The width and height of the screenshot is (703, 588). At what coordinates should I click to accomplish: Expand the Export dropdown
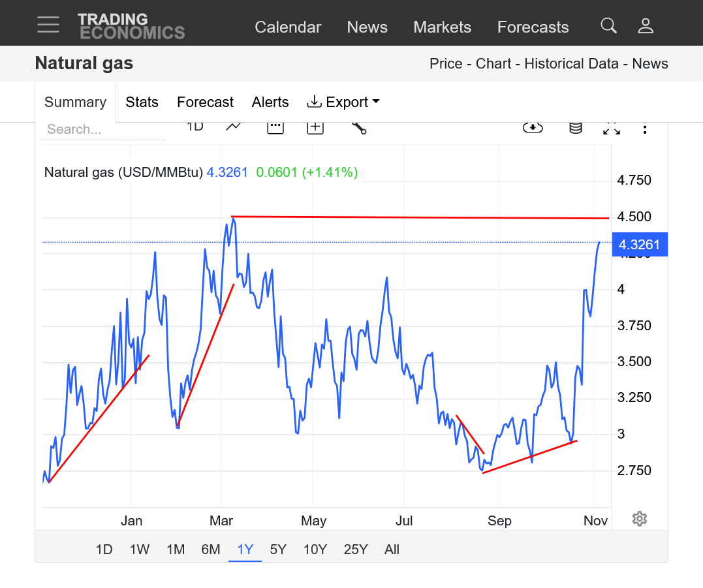[x=343, y=102]
